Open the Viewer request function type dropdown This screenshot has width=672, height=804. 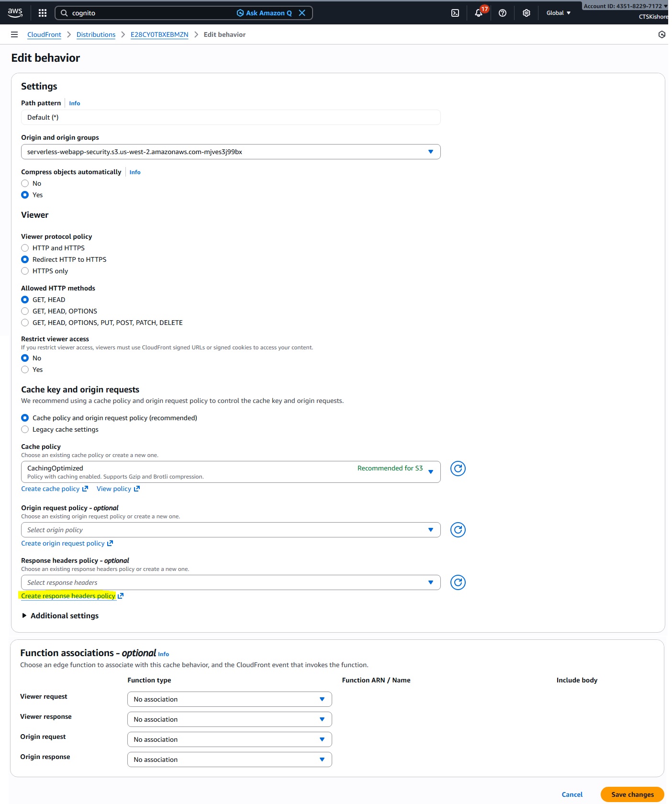229,699
